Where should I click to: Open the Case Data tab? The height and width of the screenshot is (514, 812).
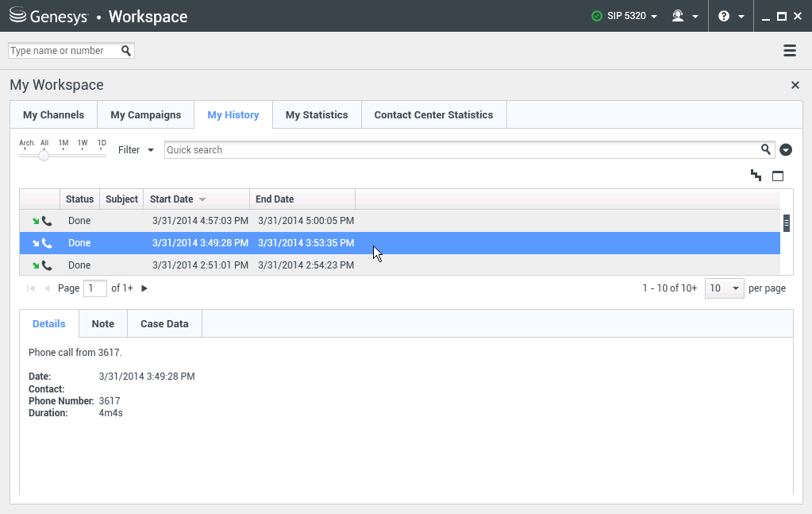pyautogui.click(x=164, y=323)
